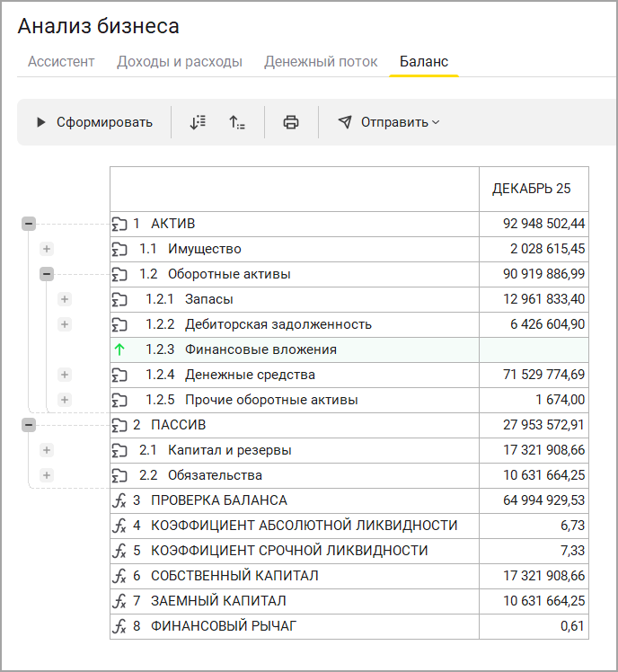Click the printer icon in toolbar

[291, 122]
